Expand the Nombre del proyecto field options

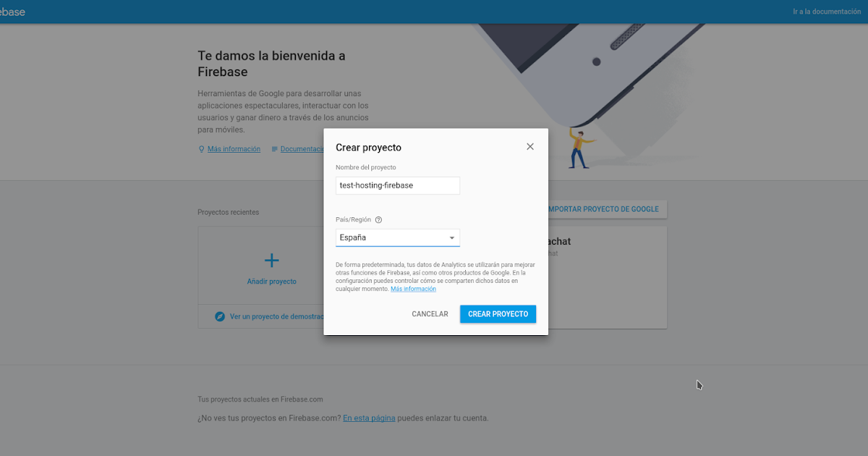398,185
